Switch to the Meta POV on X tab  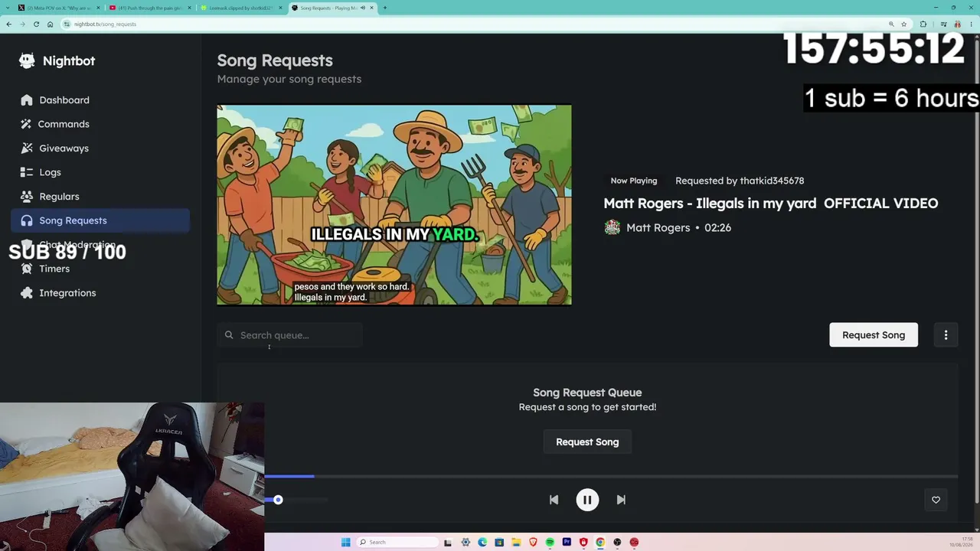click(x=59, y=8)
